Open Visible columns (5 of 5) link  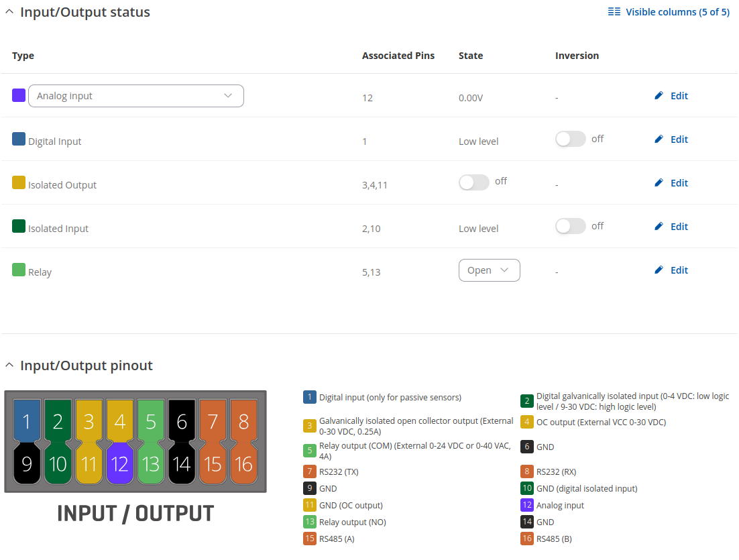677,12
